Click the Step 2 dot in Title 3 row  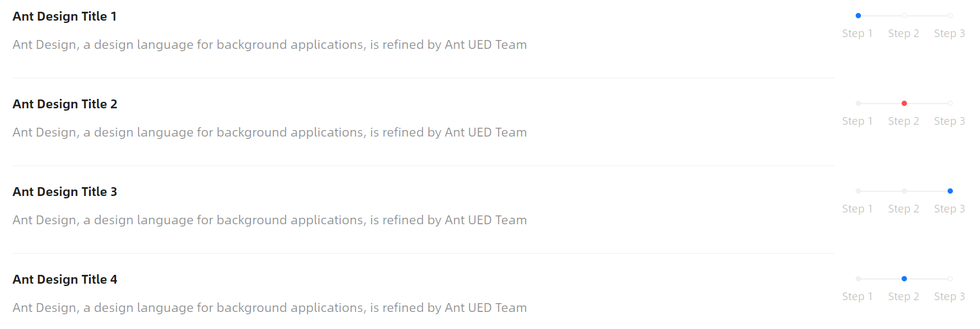[904, 191]
